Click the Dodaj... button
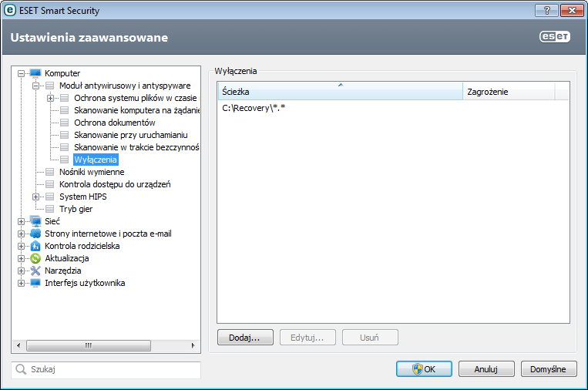 [x=245, y=338]
